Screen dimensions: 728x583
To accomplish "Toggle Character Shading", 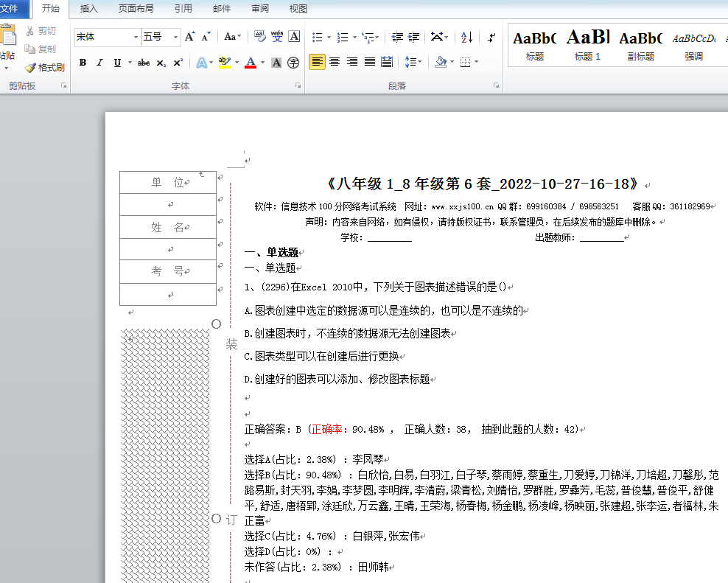I will (x=276, y=62).
